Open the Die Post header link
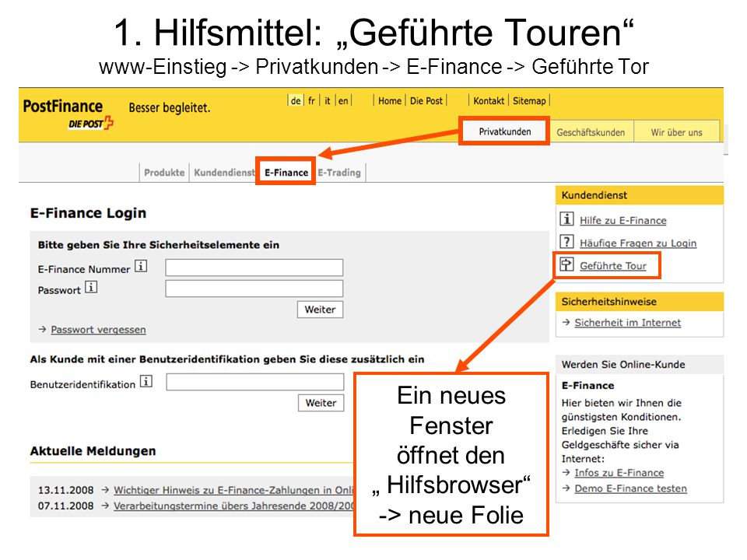This screenshot has width=747, height=560. click(426, 101)
